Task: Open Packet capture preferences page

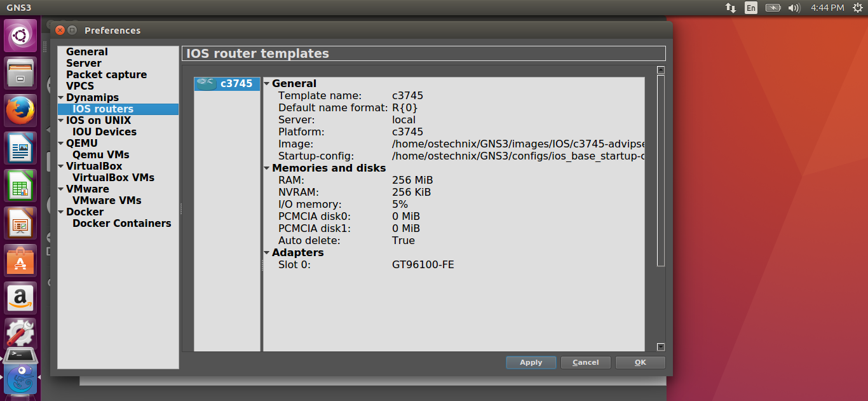Action: 106,75
